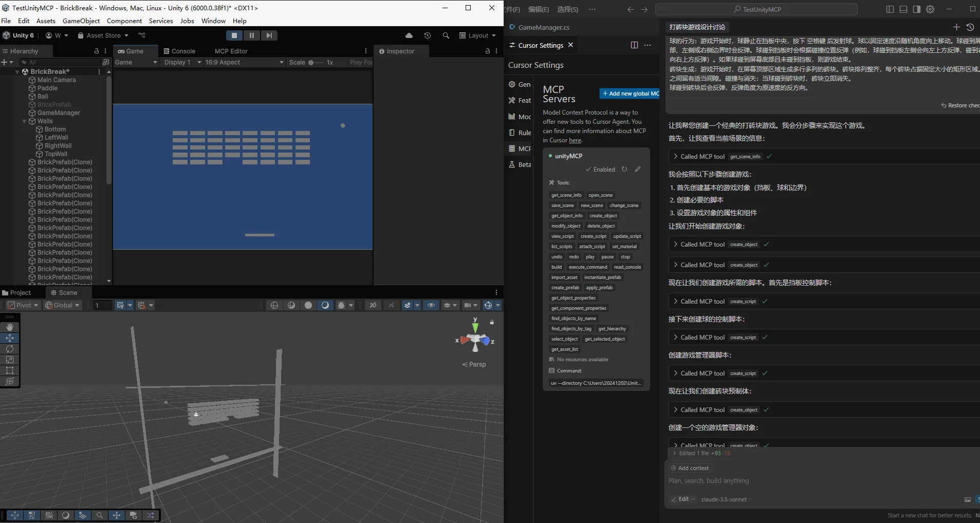Click Add new global MCP button

(x=630, y=94)
